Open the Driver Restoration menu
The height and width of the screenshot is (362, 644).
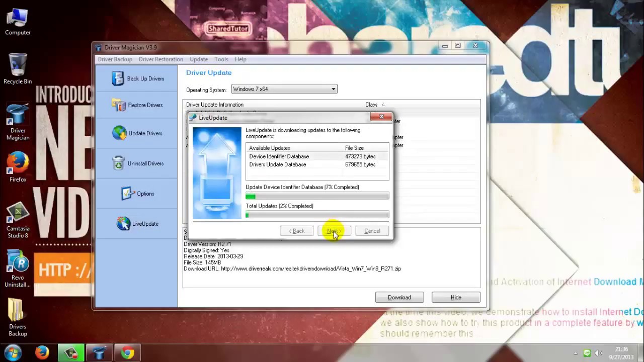point(161,59)
